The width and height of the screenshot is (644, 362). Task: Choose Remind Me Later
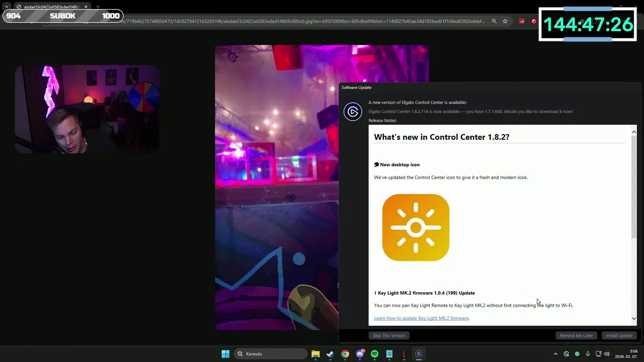coord(576,335)
